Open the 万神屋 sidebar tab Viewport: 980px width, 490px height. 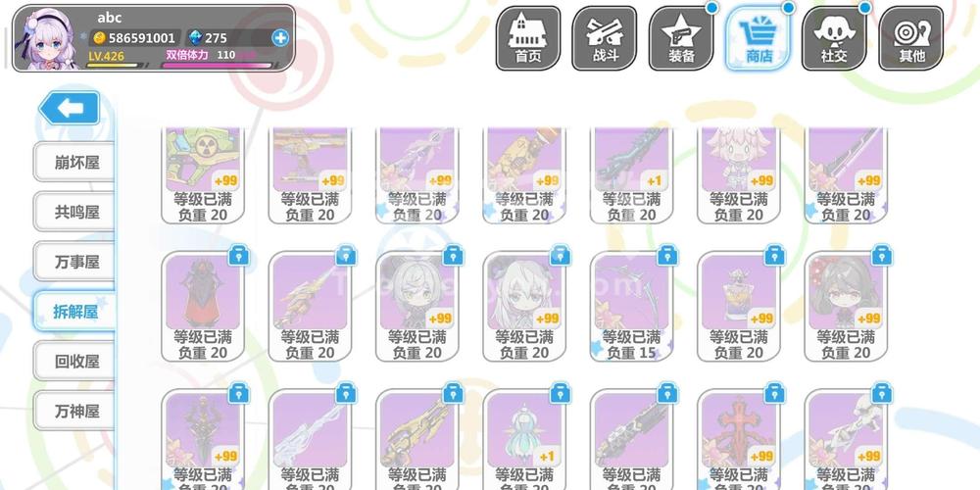pos(75,412)
